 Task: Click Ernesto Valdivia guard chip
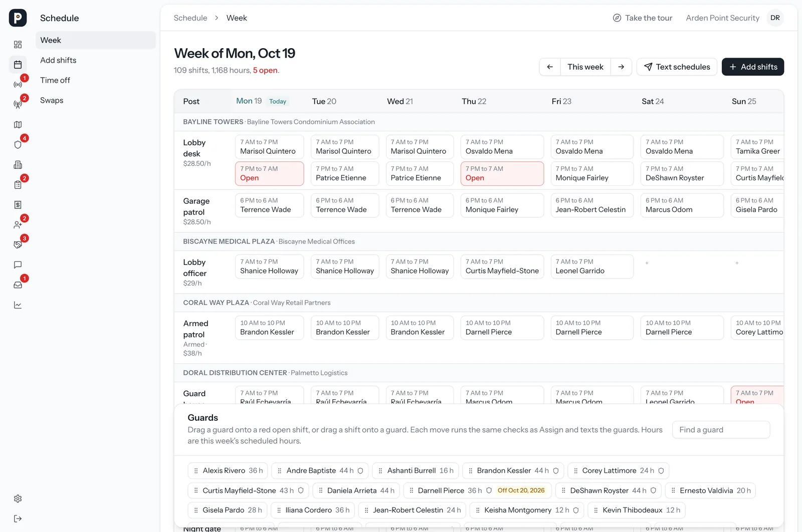[x=710, y=490]
